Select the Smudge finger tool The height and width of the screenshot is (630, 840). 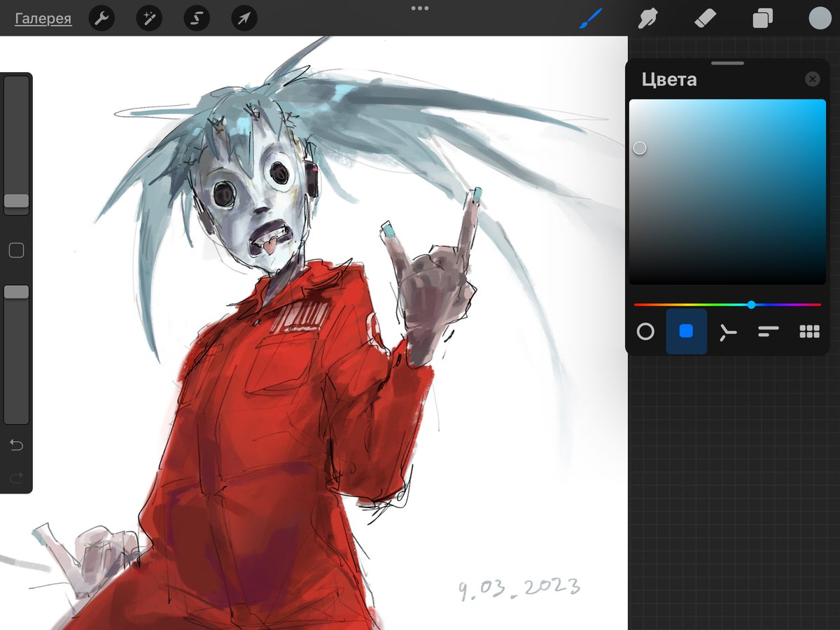[647, 18]
